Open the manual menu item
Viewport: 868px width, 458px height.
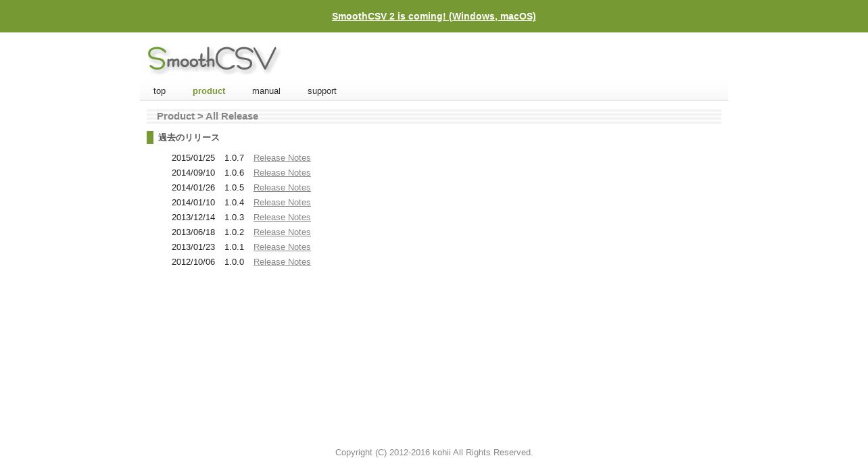pos(266,91)
